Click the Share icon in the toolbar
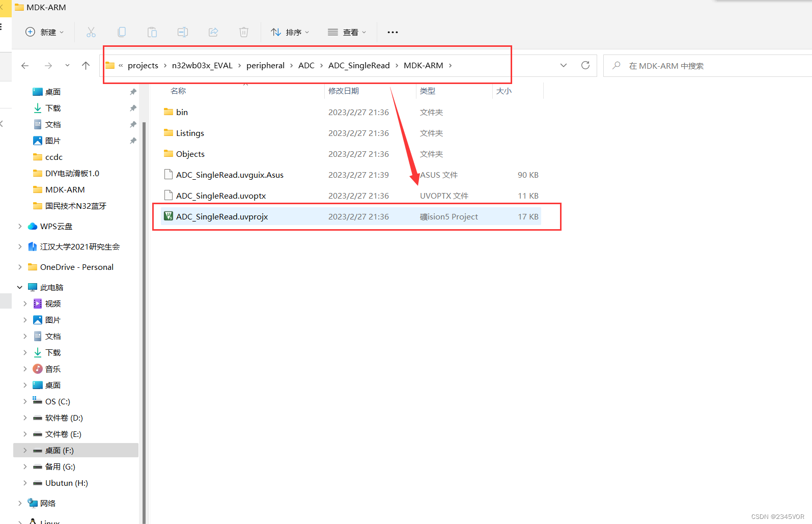The width and height of the screenshot is (812, 524). tap(213, 32)
